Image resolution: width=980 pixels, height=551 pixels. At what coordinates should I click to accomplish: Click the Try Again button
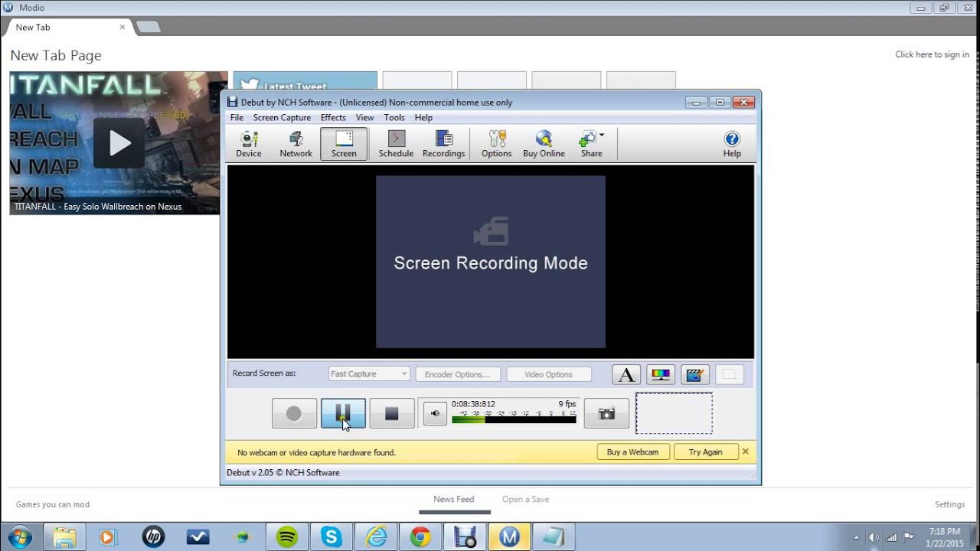coord(705,452)
